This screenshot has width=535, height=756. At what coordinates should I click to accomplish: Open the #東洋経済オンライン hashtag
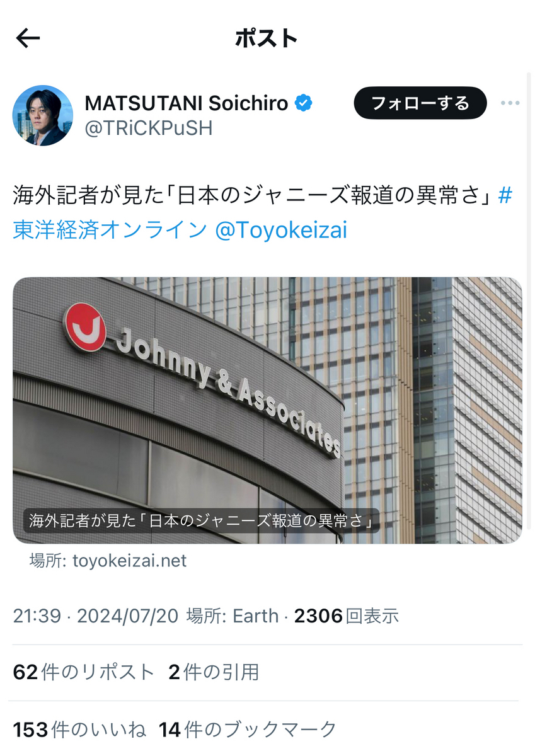[x=262, y=213]
